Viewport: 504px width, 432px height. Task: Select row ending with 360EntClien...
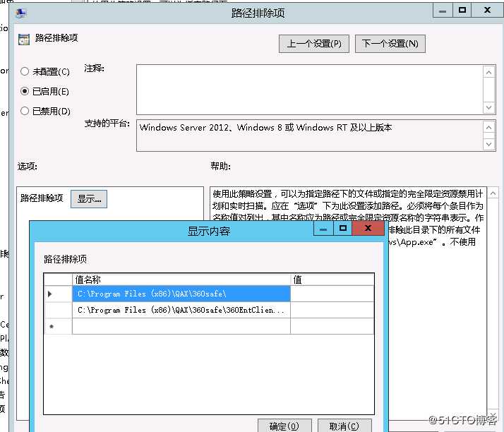coord(181,310)
